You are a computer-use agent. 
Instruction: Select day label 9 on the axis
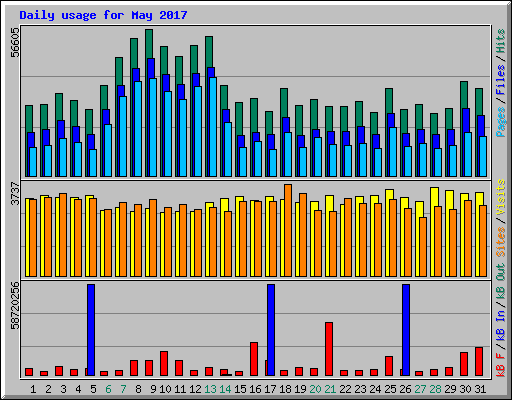pos(153,389)
